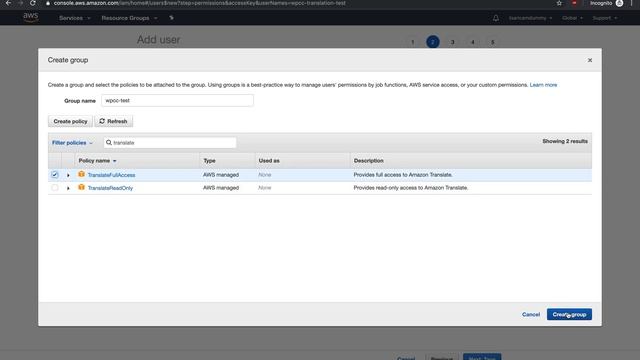Uncheck the TranslateFullAccess policy checkbox
The image size is (640, 360).
pos(55,175)
